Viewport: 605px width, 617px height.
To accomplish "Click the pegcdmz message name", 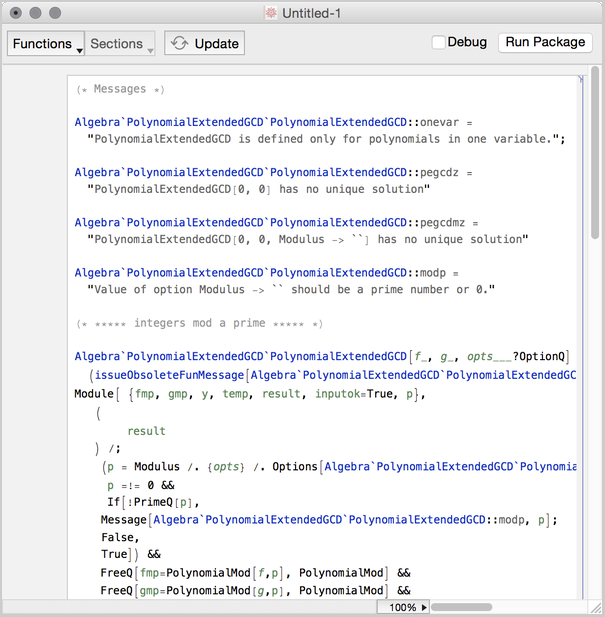I will 444,222.
